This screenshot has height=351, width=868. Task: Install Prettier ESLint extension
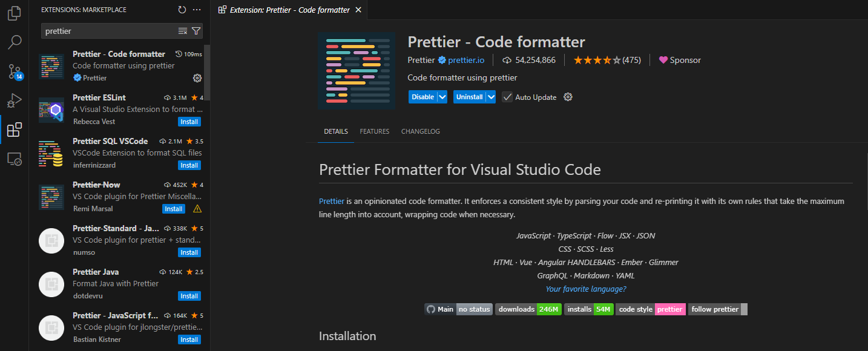pyautogui.click(x=189, y=122)
